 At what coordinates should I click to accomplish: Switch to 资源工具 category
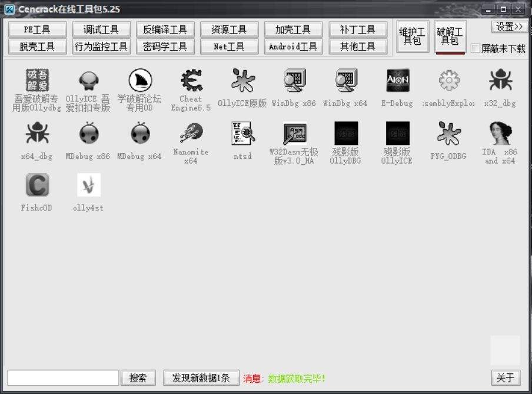click(230, 30)
